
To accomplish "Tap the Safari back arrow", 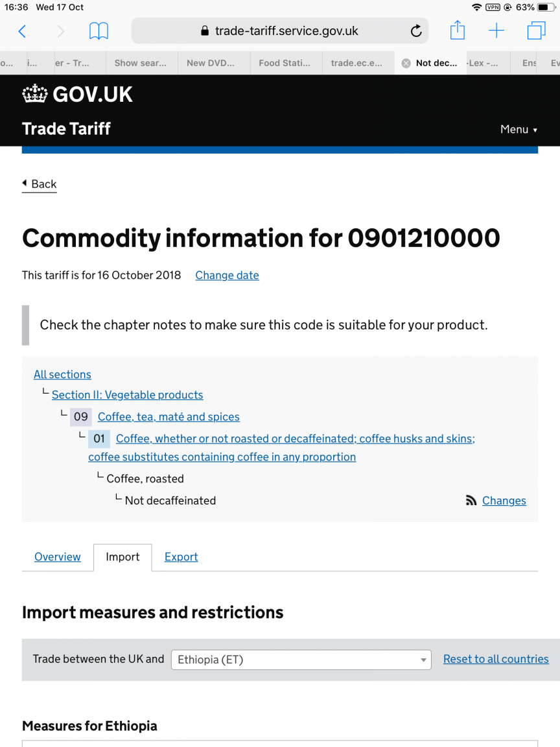I will [x=22, y=31].
